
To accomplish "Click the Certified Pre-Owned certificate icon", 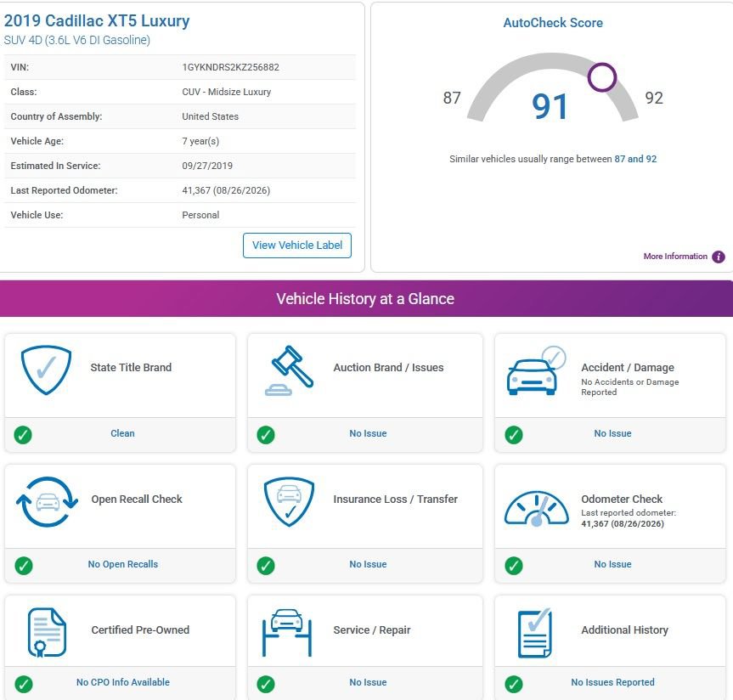I will [x=47, y=632].
